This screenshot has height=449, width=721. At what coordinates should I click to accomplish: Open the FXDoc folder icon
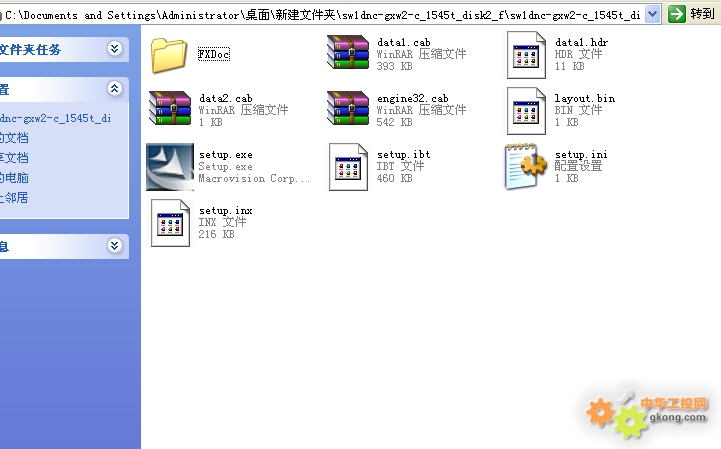pyautogui.click(x=169, y=56)
